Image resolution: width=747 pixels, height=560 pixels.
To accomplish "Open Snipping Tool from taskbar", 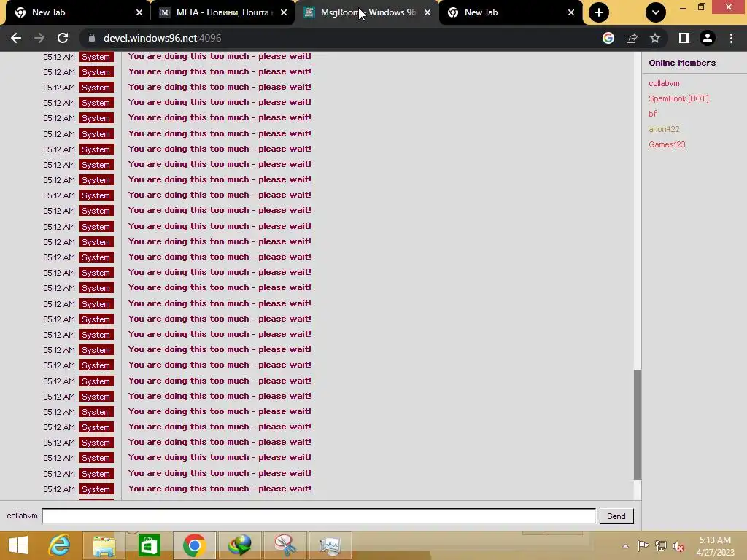I will coord(285,545).
